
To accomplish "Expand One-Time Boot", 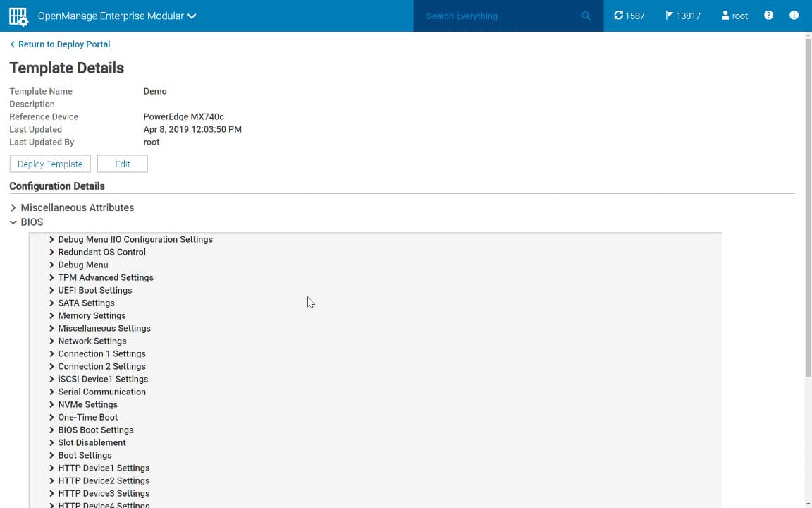I will point(83,417).
